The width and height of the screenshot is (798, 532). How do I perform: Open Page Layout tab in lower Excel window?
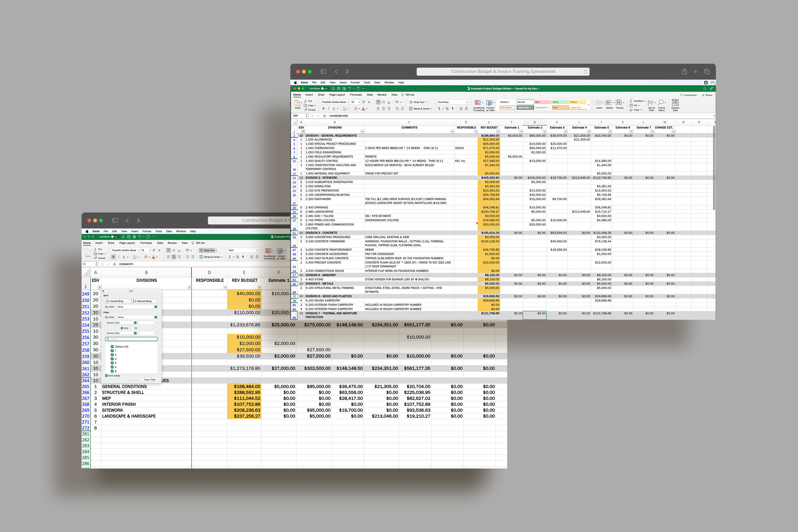click(127, 243)
